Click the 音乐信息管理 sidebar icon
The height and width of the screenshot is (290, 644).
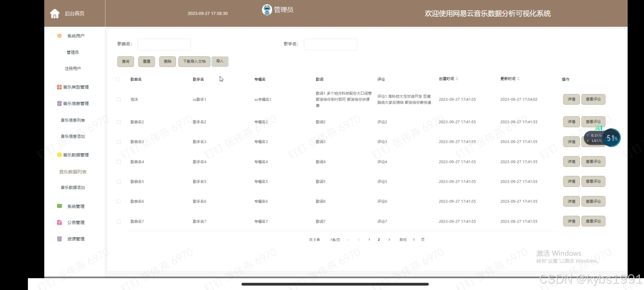coord(59,103)
